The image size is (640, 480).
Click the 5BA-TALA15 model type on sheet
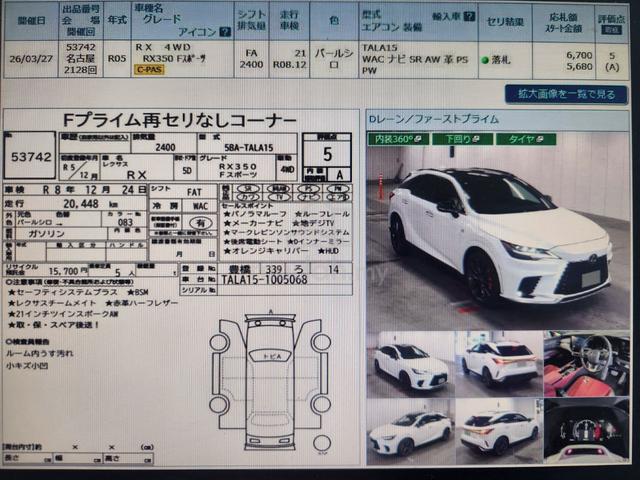[249, 147]
